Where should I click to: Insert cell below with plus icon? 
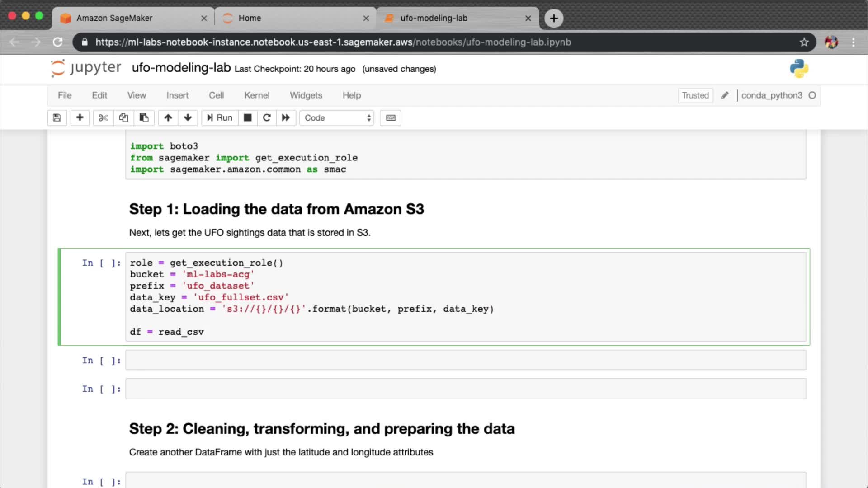pos(80,118)
